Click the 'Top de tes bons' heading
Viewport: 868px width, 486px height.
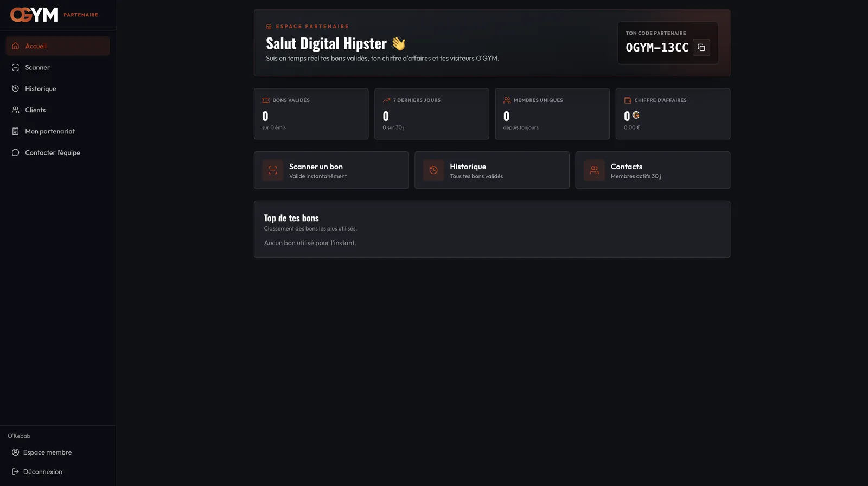[291, 218]
